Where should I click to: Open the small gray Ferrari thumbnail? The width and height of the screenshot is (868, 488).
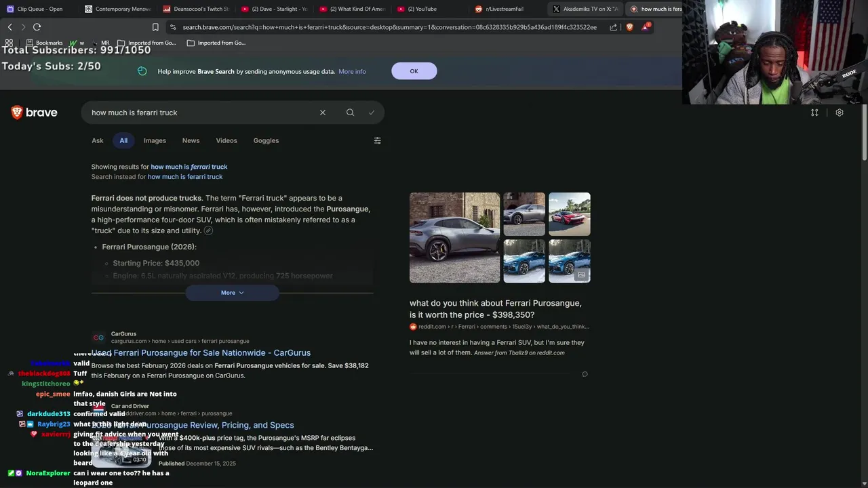tap(524, 214)
